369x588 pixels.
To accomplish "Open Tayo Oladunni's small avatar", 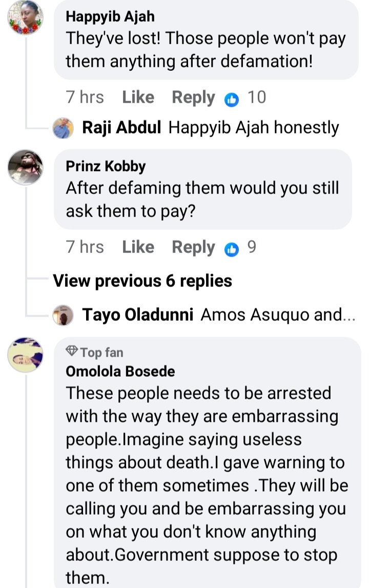I will [64, 315].
